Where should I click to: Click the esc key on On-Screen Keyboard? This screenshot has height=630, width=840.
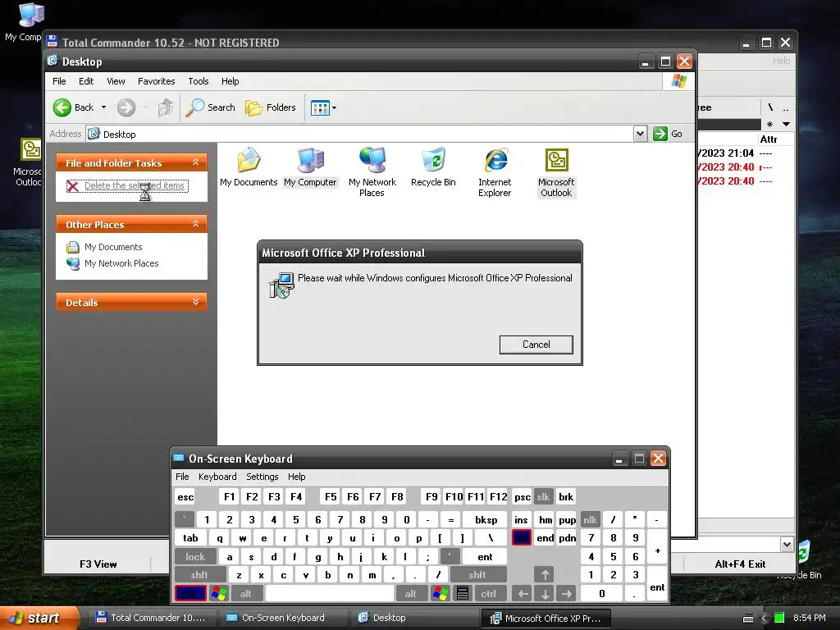(x=185, y=497)
